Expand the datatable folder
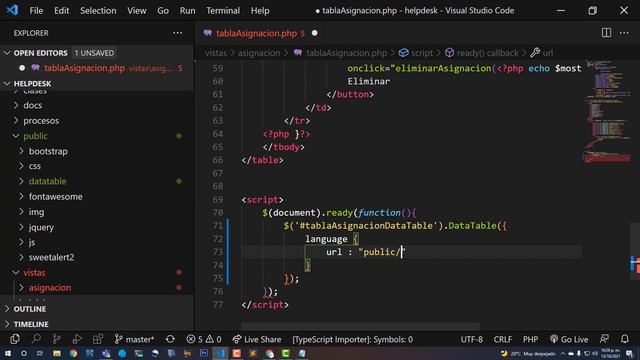 click(96, 181)
